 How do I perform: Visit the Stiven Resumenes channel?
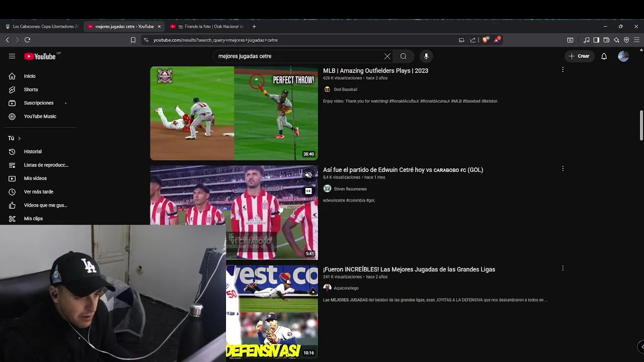pyautogui.click(x=350, y=189)
